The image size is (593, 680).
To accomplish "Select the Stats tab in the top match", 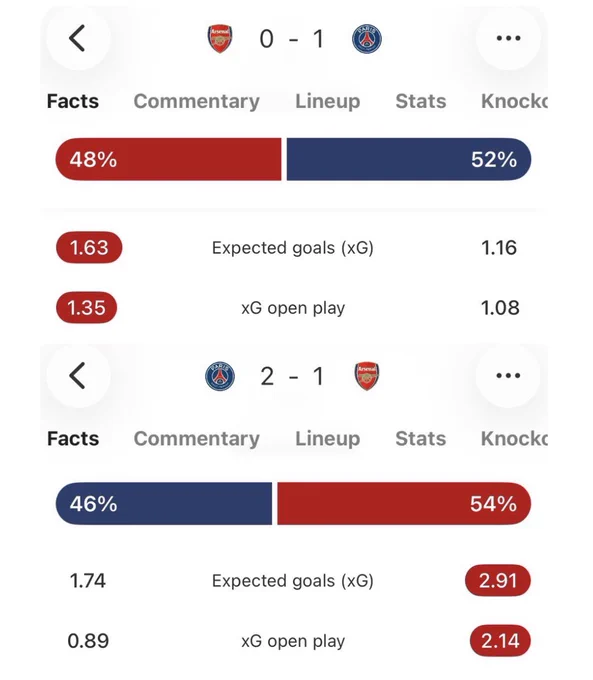I will 421,101.
